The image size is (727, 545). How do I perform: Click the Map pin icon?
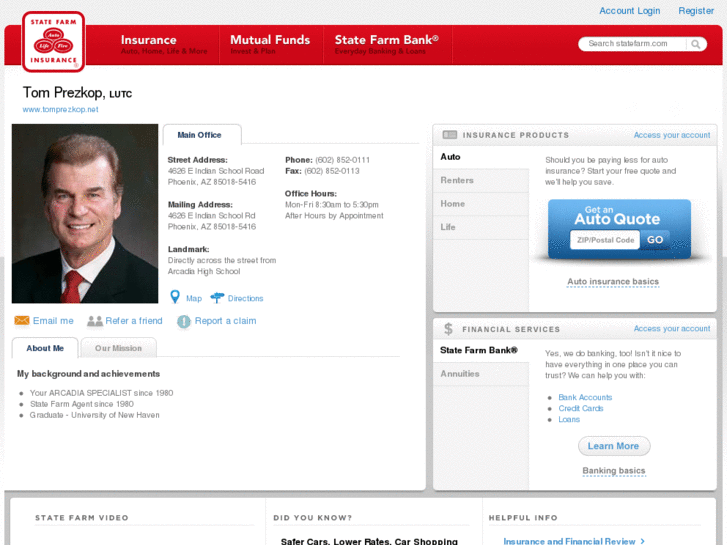click(x=175, y=298)
